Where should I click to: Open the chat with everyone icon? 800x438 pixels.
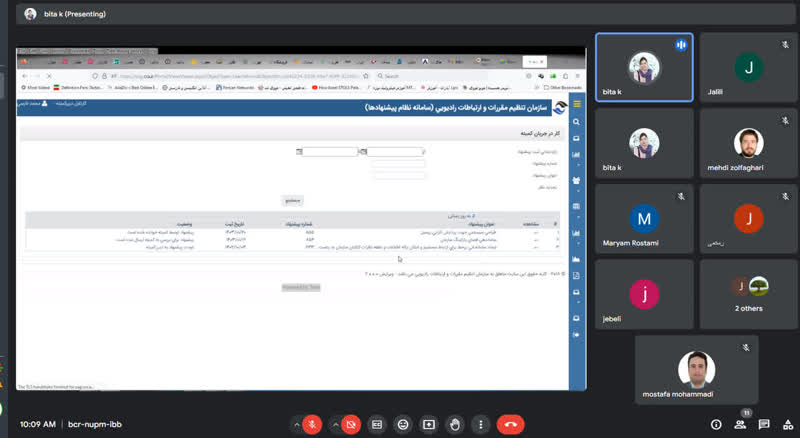tap(764, 424)
